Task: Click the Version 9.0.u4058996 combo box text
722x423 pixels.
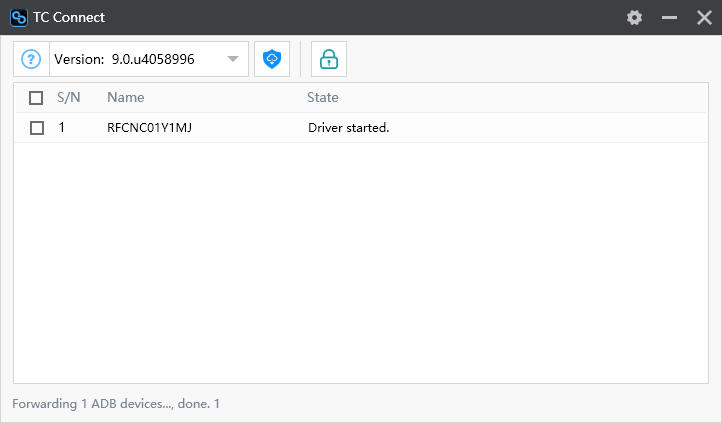Action: 124,59
